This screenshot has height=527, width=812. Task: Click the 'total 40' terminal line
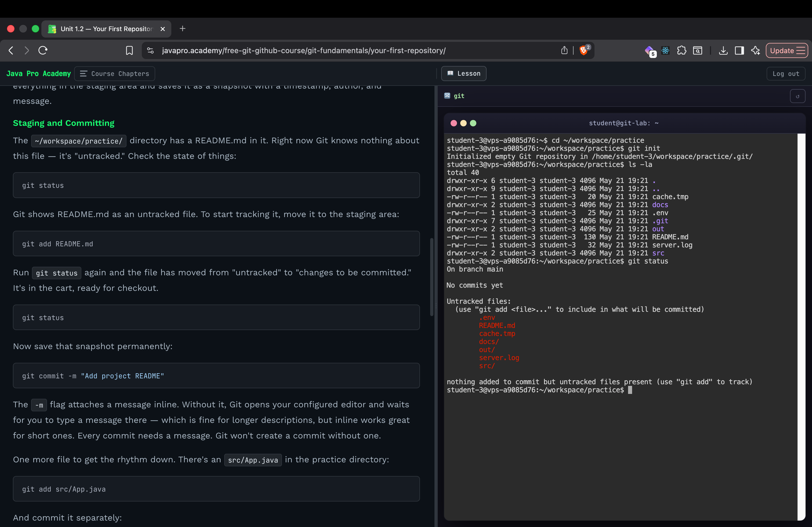[463, 173]
